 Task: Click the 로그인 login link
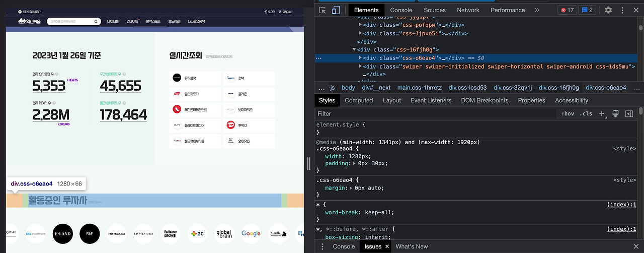coord(270,11)
